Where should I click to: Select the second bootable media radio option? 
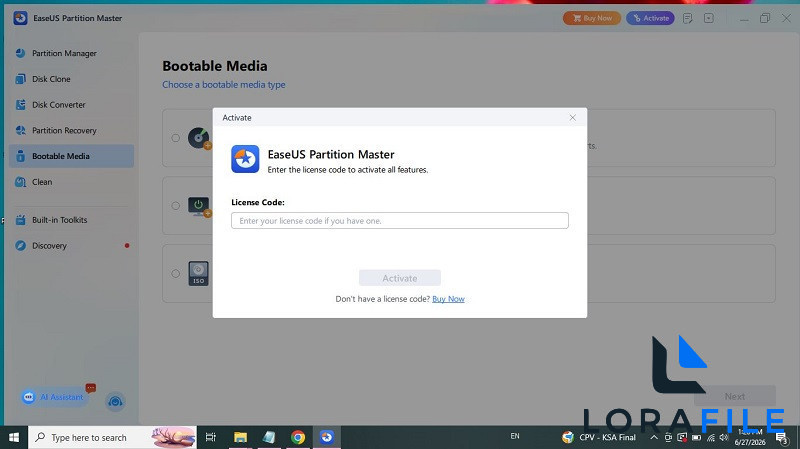pos(176,206)
